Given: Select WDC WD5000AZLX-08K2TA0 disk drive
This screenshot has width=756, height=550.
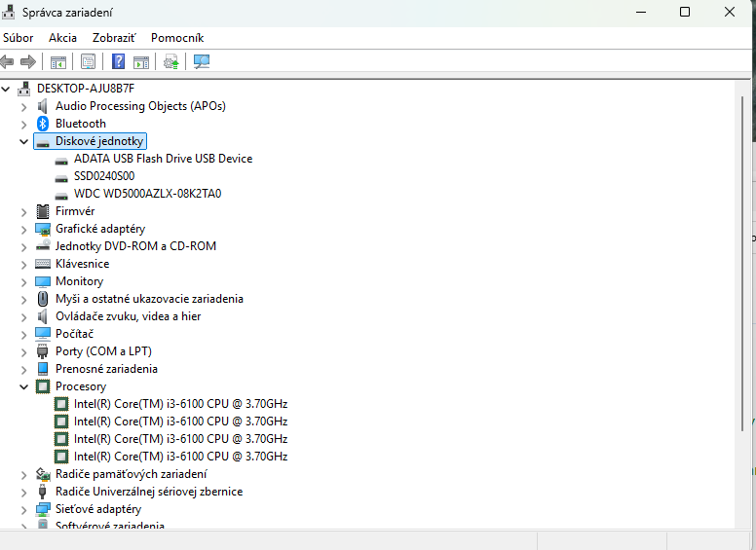Looking at the screenshot, I should coord(147,194).
